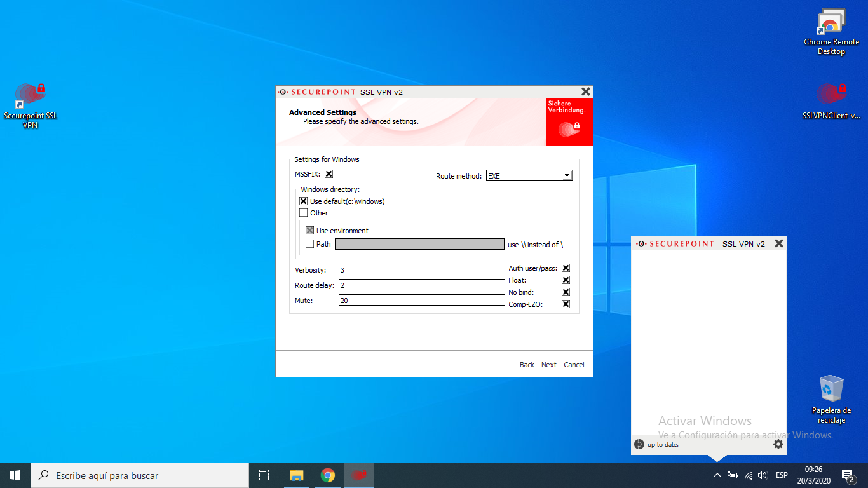868x488 pixels.
Task: Launch File Explorer from taskbar
Action: (296, 475)
